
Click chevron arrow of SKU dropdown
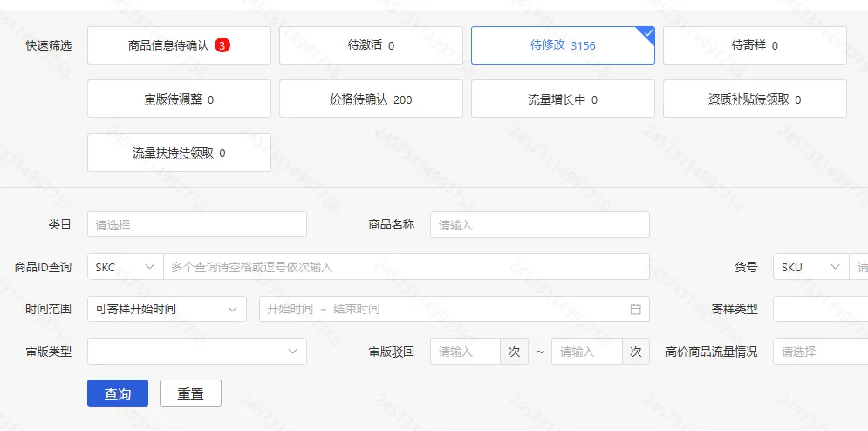[836, 267]
